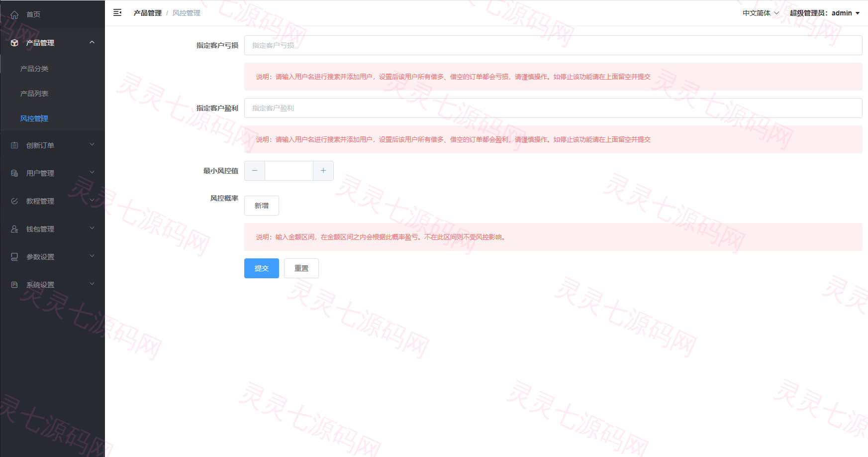Focus the 指定客户亏损 input field
The width and height of the screenshot is (868, 457).
click(553, 45)
